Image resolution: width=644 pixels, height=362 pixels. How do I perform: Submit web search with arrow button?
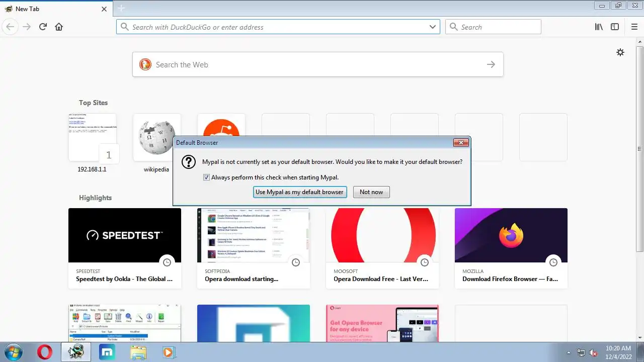click(491, 64)
